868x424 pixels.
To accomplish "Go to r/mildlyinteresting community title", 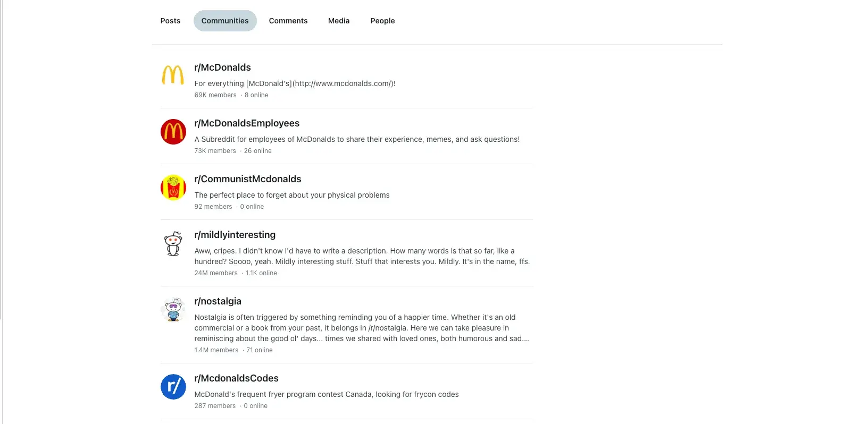I will click(235, 235).
